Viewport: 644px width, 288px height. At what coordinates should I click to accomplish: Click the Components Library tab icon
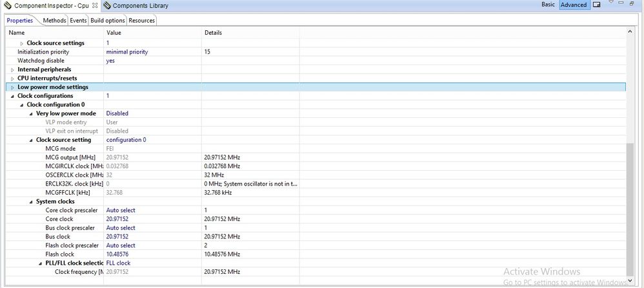[x=106, y=6]
